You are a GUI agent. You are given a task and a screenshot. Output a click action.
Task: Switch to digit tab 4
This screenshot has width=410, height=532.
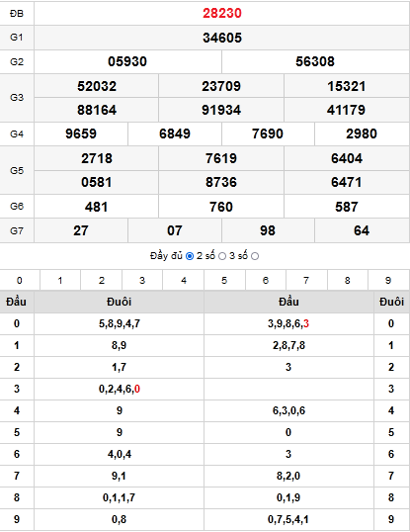[x=184, y=280]
